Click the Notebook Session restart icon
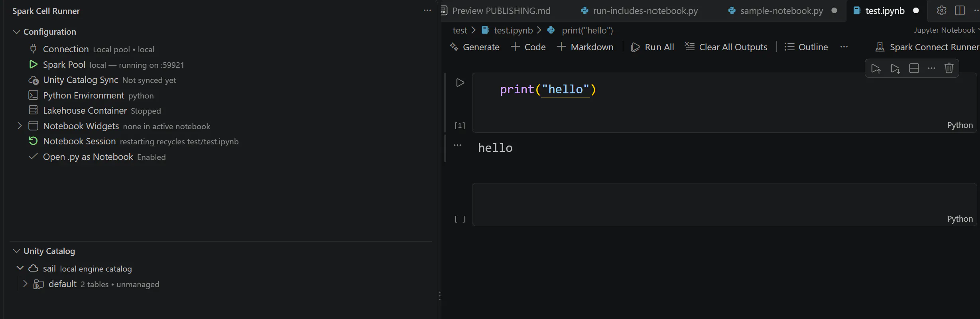980x319 pixels. click(x=33, y=141)
